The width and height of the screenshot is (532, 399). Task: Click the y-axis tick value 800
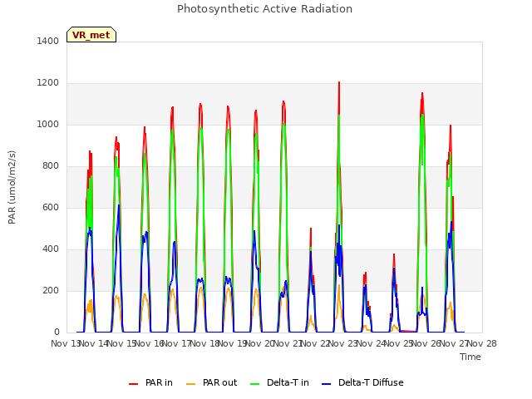pos(51,166)
